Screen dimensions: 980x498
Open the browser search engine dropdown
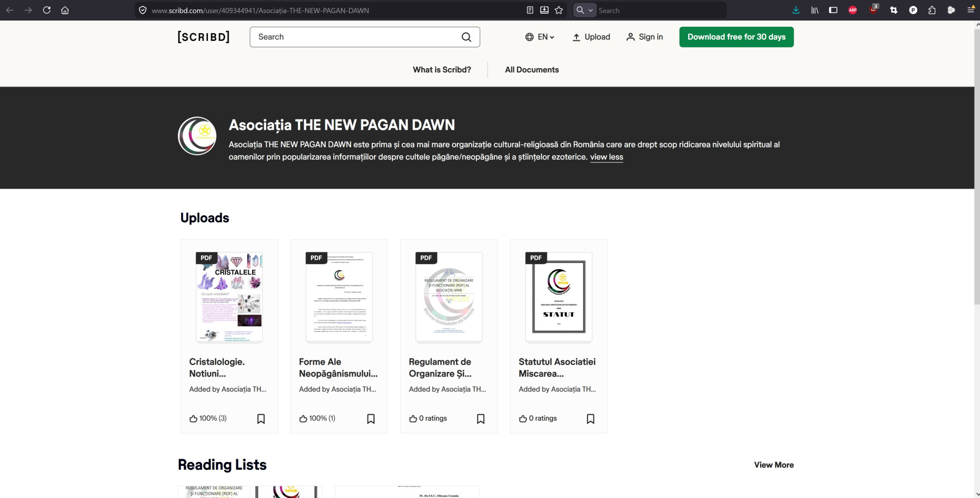(584, 10)
